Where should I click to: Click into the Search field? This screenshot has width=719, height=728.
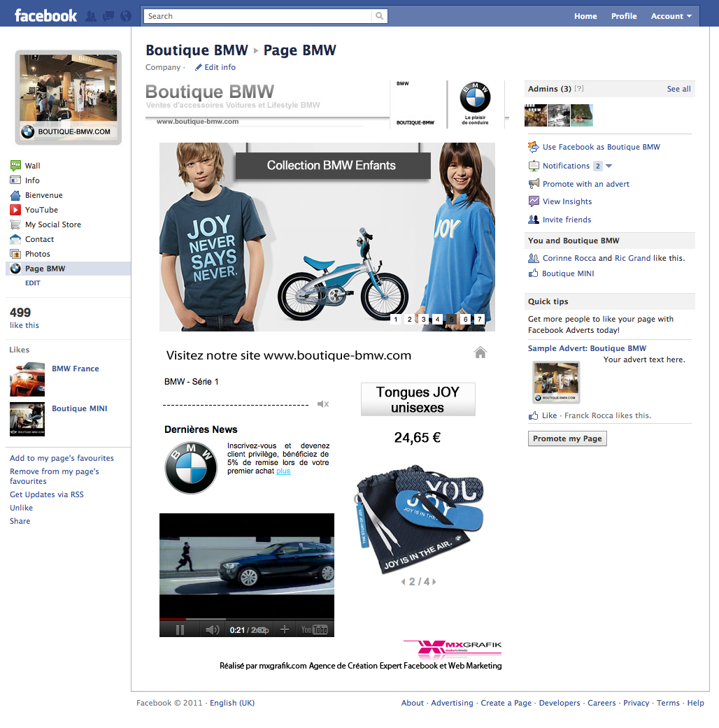258,16
